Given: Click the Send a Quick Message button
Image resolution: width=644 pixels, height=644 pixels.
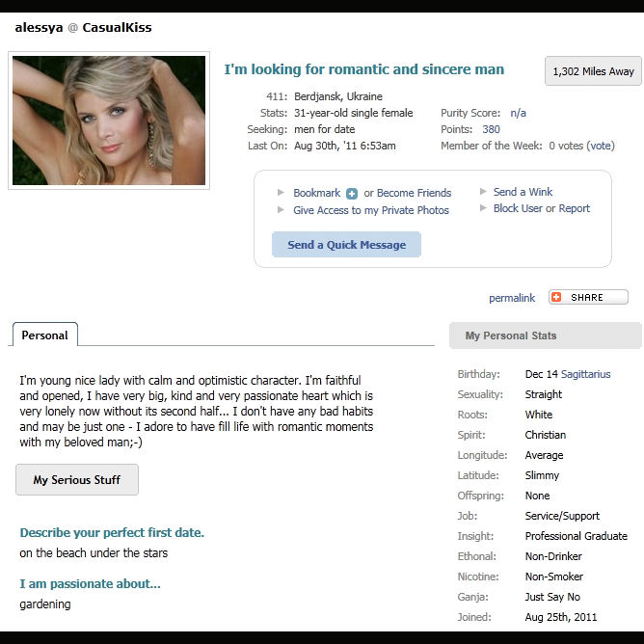Looking at the screenshot, I should tap(346, 244).
